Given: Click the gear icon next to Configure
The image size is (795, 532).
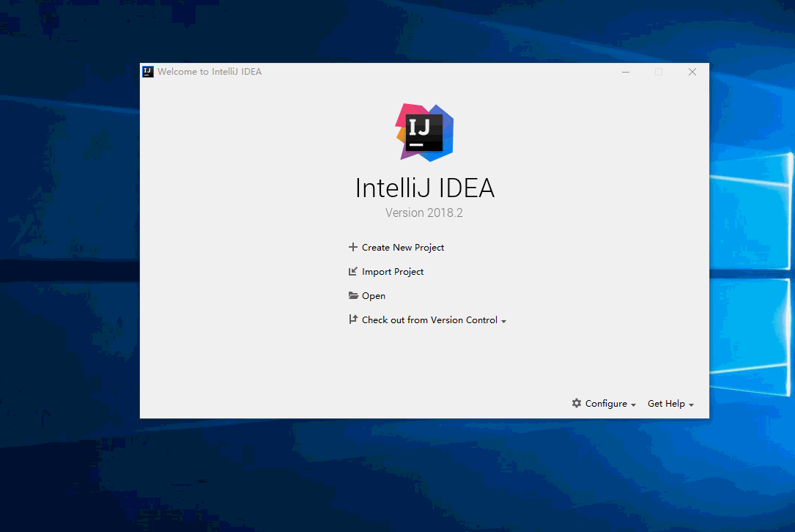Looking at the screenshot, I should click(x=577, y=403).
